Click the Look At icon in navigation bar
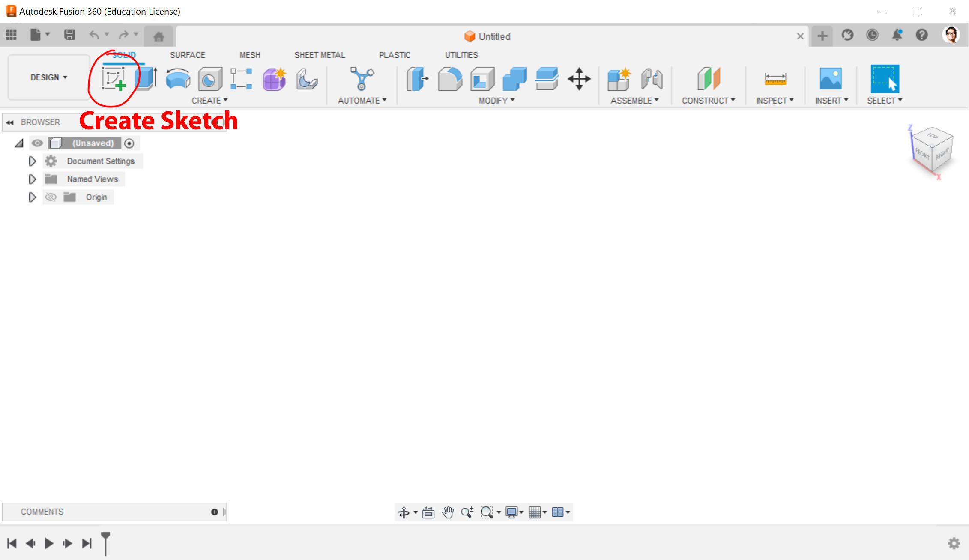 tap(428, 512)
